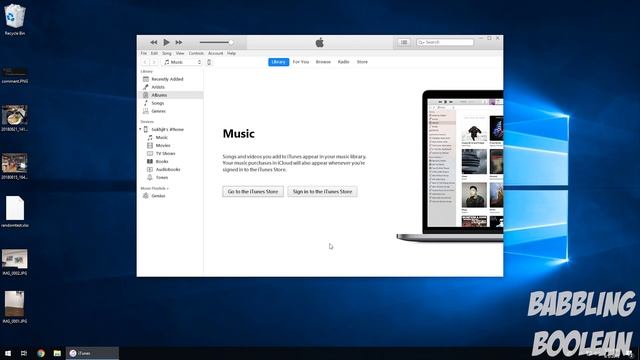The image size is (640, 360).
Task: Click the MacBook promotional image
Action: click(450, 166)
